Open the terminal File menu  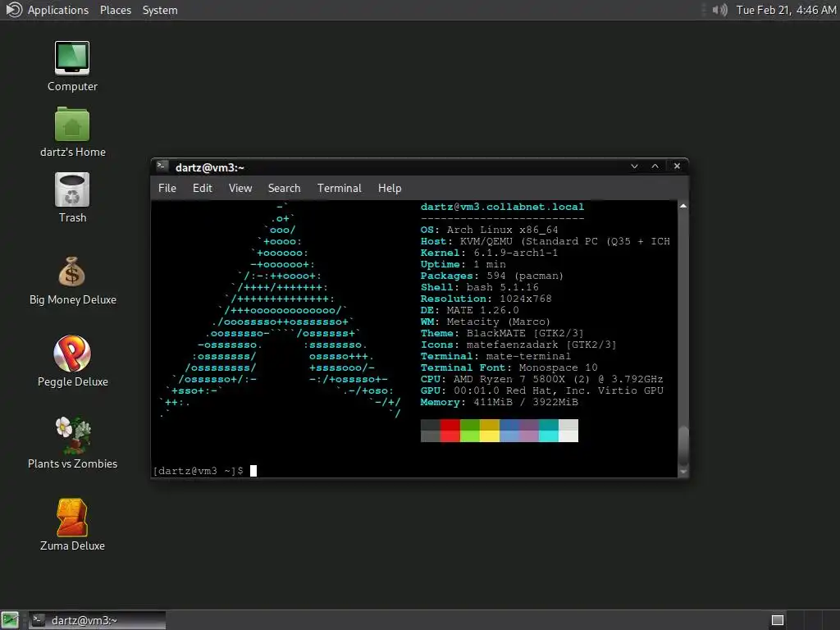pyautogui.click(x=167, y=188)
